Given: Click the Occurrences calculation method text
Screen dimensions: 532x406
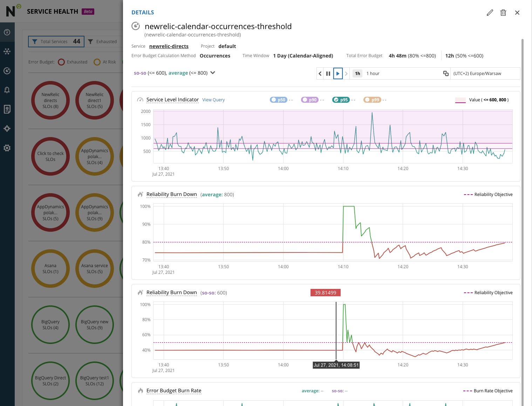Looking at the screenshot, I should 215,56.
